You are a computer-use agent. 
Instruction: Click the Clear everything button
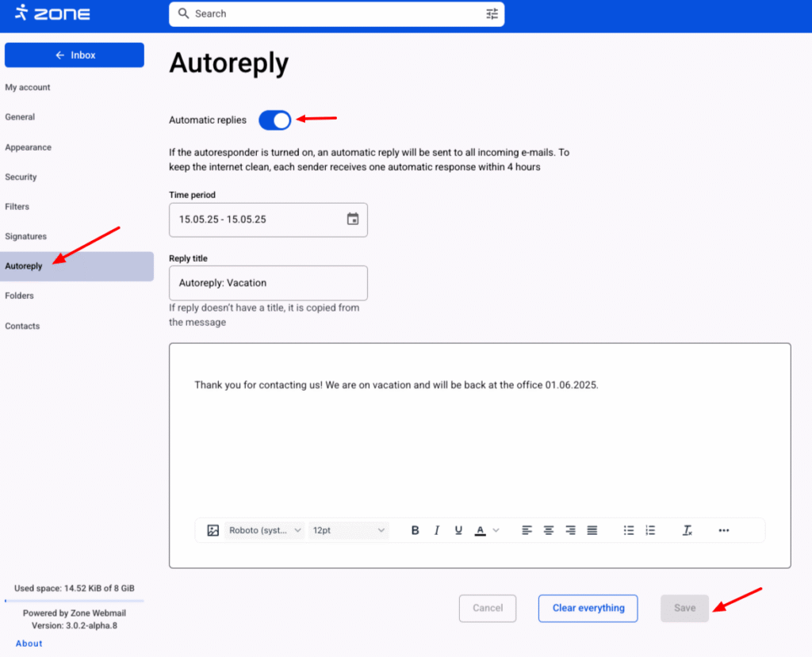pos(588,608)
